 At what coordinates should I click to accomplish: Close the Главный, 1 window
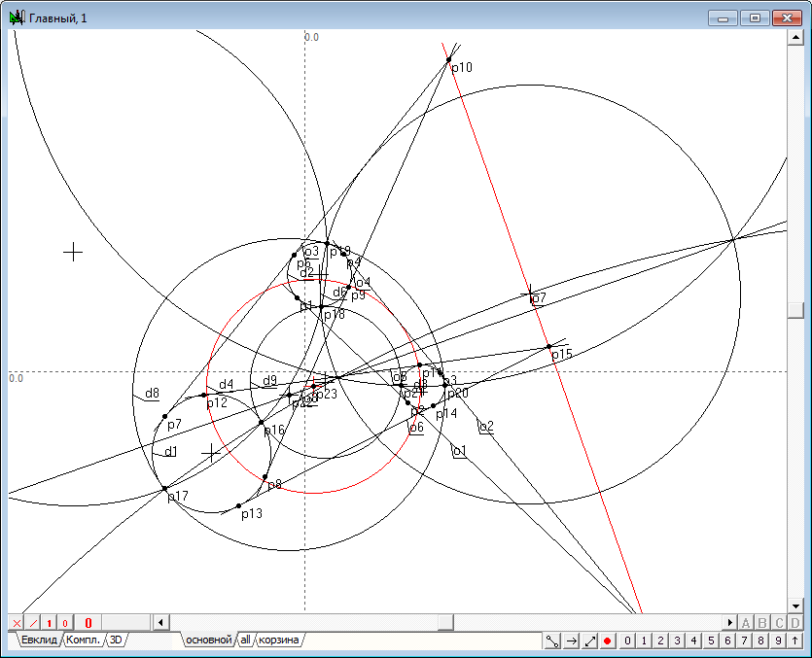[787, 18]
